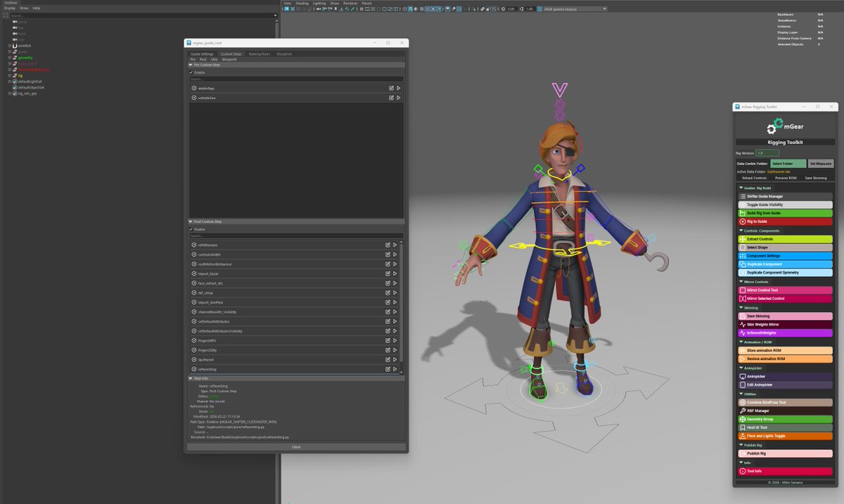
Task: Disable the Post Custom Step Enable checkbox
Action: tap(191, 229)
